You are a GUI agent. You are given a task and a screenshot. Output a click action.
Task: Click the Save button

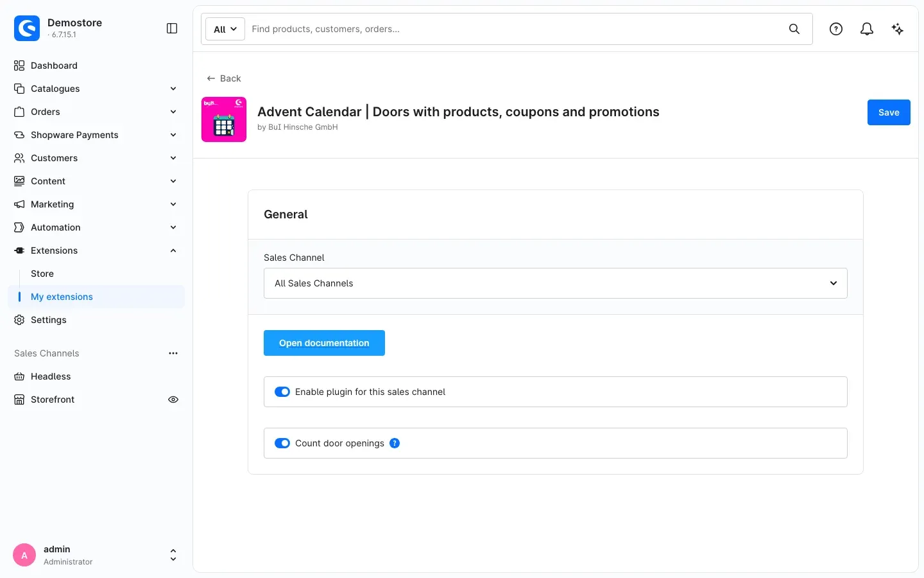[x=889, y=112]
